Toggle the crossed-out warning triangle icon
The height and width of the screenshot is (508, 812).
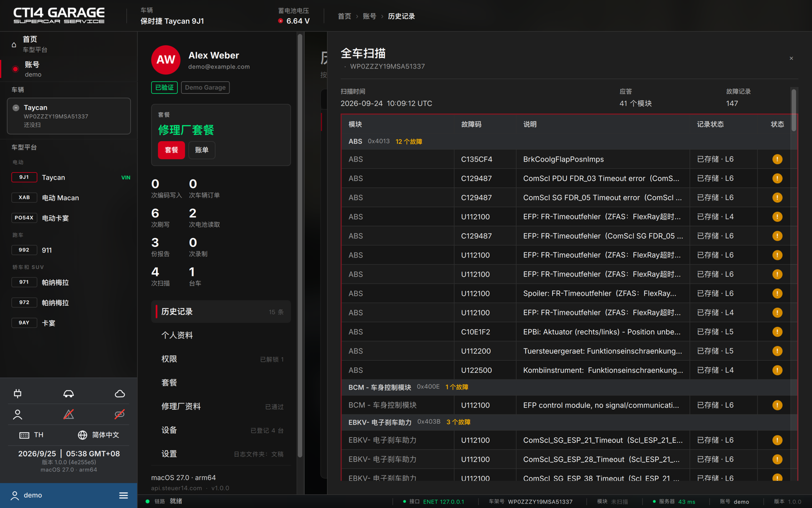(x=69, y=415)
